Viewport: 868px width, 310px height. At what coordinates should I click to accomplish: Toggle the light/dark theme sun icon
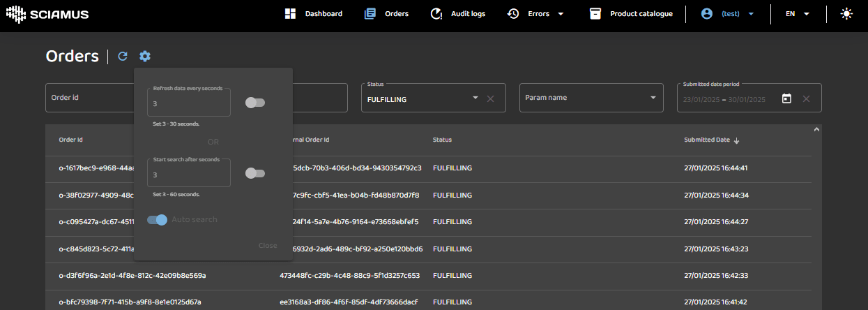coord(846,13)
